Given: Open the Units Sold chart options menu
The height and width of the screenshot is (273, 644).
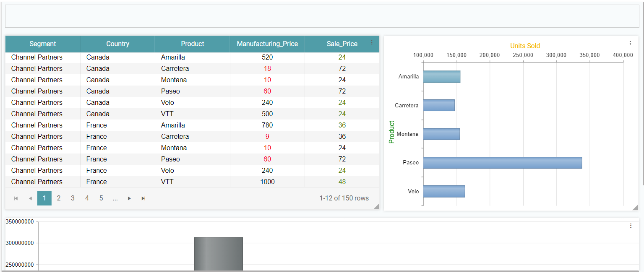Looking at the screenshot, I should (630, 43).
